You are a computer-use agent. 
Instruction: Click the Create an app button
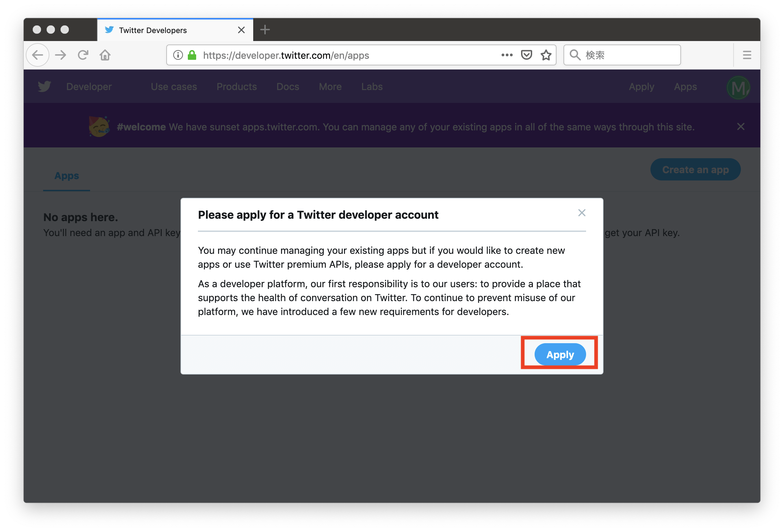tap(695, 170)
